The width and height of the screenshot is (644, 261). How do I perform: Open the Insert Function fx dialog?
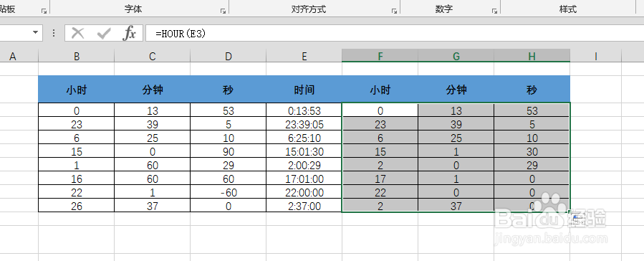(130, 33)
